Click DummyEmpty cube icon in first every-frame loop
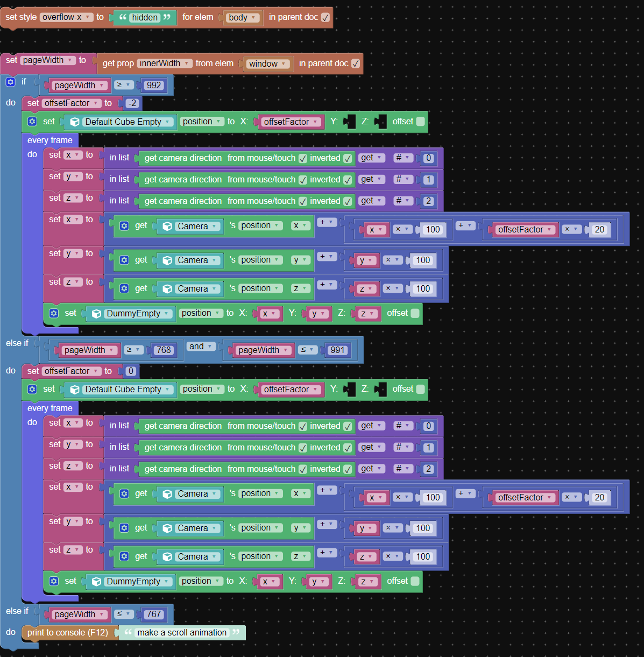 pyautogui.click(x=96, y=314)
